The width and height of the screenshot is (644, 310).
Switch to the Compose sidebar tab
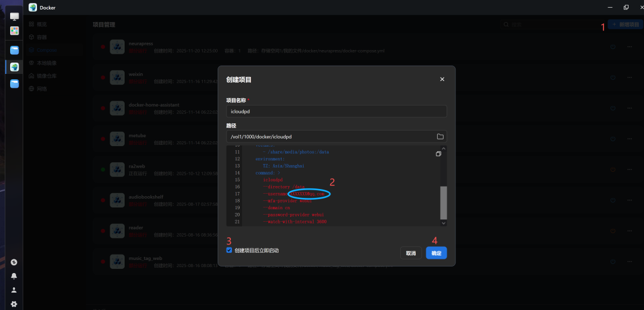pyautogui.click(x=47, y=50)
